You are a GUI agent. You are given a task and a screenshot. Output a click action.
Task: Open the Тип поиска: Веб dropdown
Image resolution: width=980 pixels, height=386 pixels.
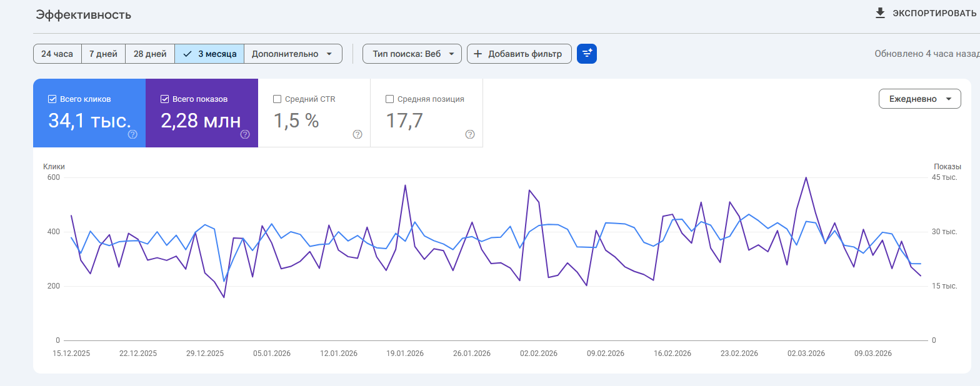[x=412, y=54]
